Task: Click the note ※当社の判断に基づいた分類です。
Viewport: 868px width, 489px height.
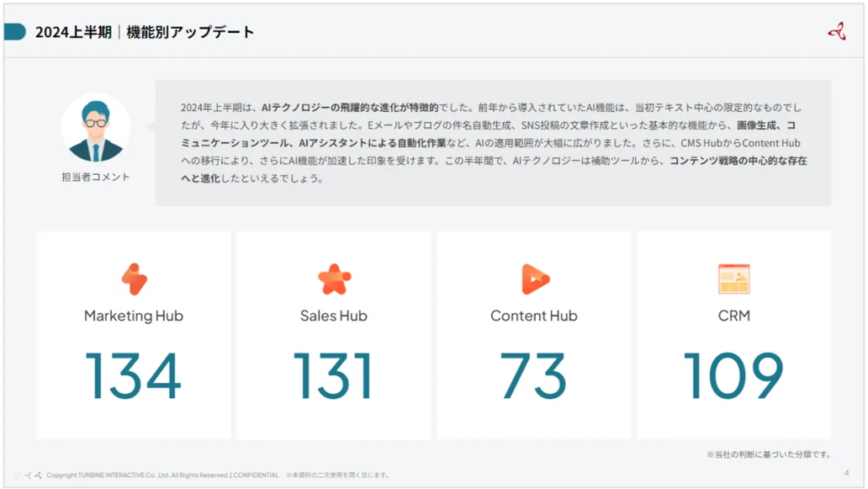Action: [x=769, y=454]
